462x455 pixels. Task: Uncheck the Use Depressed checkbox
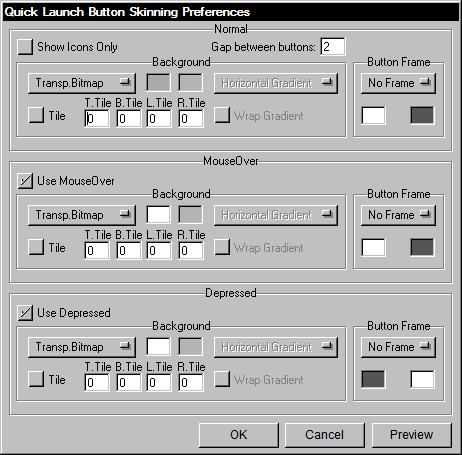point(25,313)
